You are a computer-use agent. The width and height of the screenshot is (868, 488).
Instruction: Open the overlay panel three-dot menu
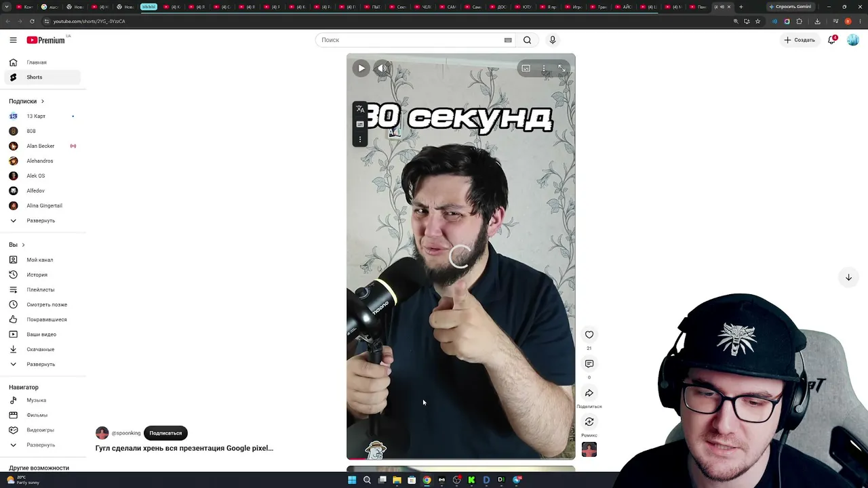pos(360,139)
